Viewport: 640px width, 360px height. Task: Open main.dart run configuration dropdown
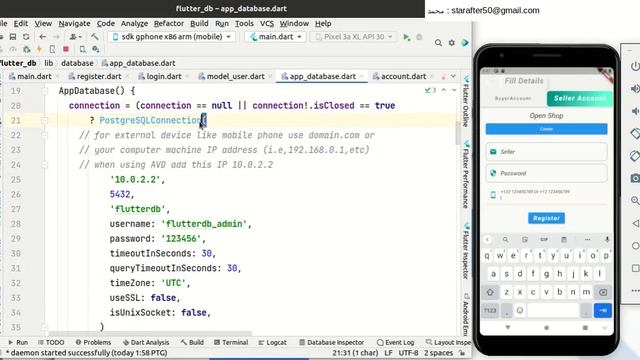tap(276, 37)
